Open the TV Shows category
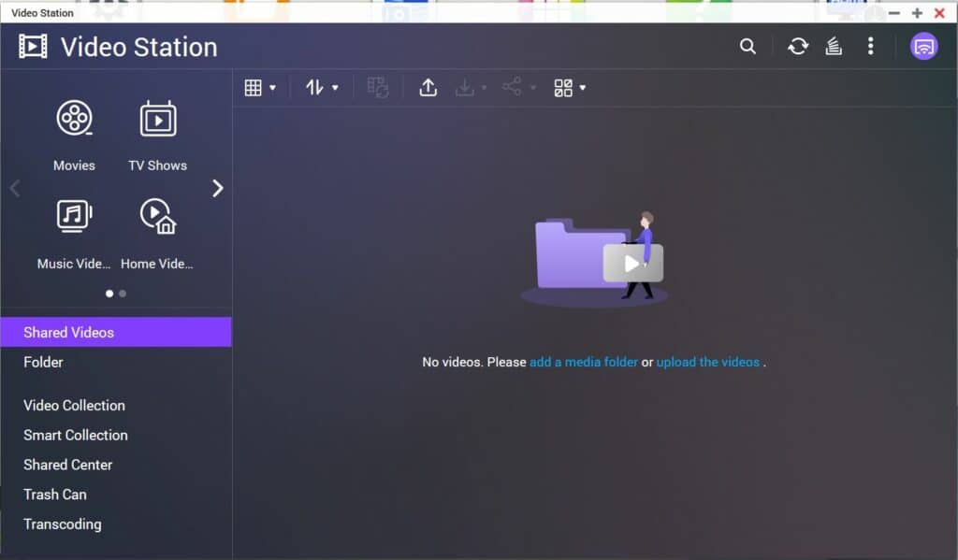Image resolution: width=958 pixels, height=560 pixels. [157, 136]
